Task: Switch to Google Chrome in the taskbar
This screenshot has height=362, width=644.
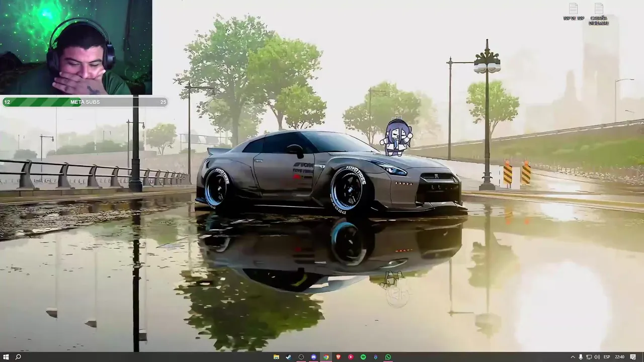Action: coord(326,357)
